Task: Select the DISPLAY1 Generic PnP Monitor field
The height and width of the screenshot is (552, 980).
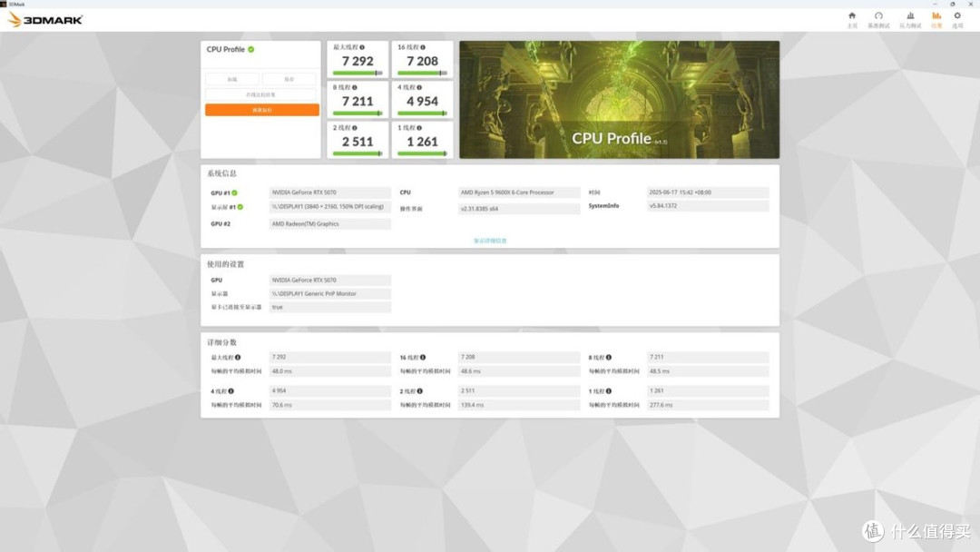Action: click(330, 294)
